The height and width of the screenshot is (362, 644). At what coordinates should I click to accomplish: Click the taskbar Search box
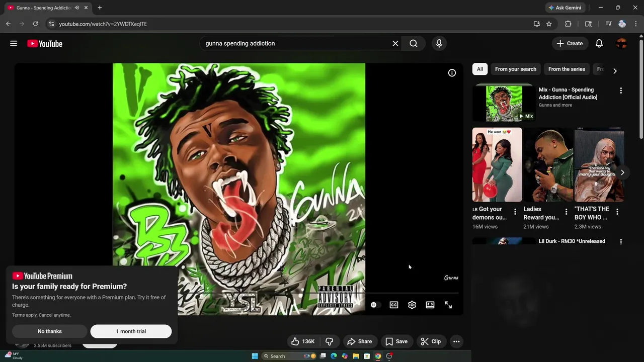(x=288, y=356)
